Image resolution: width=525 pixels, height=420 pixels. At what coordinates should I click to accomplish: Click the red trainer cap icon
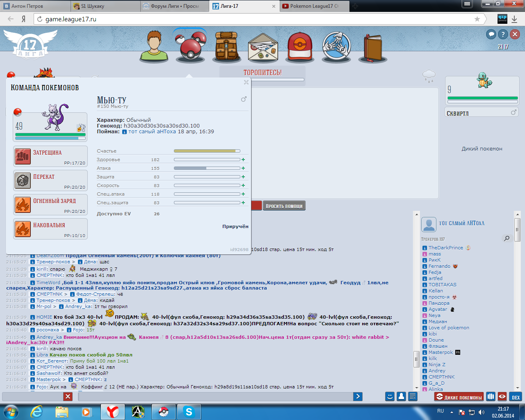(x=299, y=47)
